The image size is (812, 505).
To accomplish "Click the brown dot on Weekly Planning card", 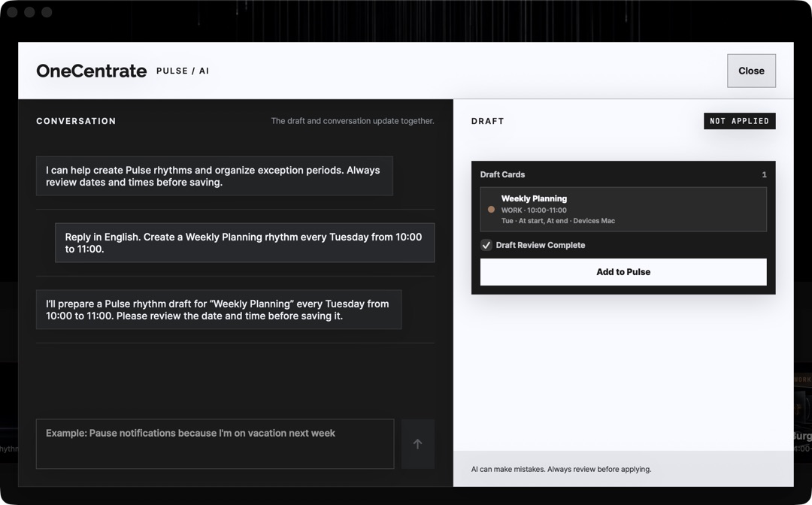I will coord(491,210).
